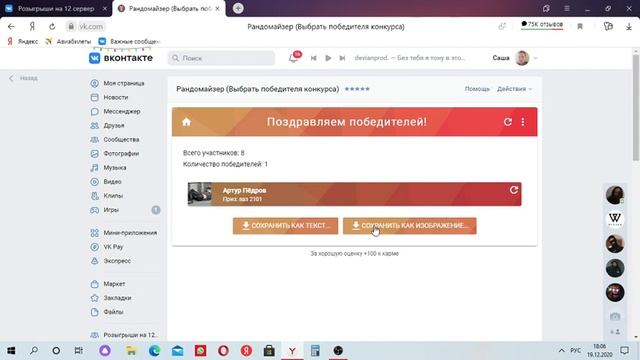Open the 75K отзывов reviews badge
This screenshot has width=640, height=360.
(x=542, y=25)
